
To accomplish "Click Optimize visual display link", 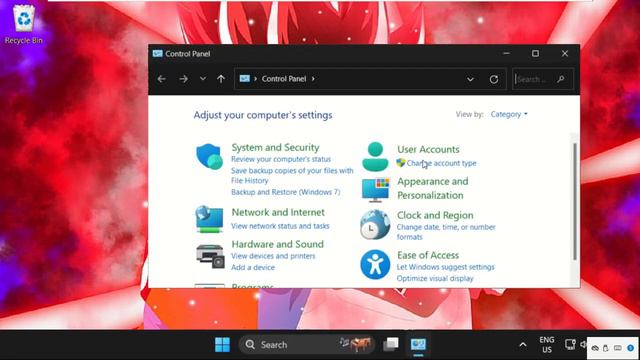I will [435, 278].
